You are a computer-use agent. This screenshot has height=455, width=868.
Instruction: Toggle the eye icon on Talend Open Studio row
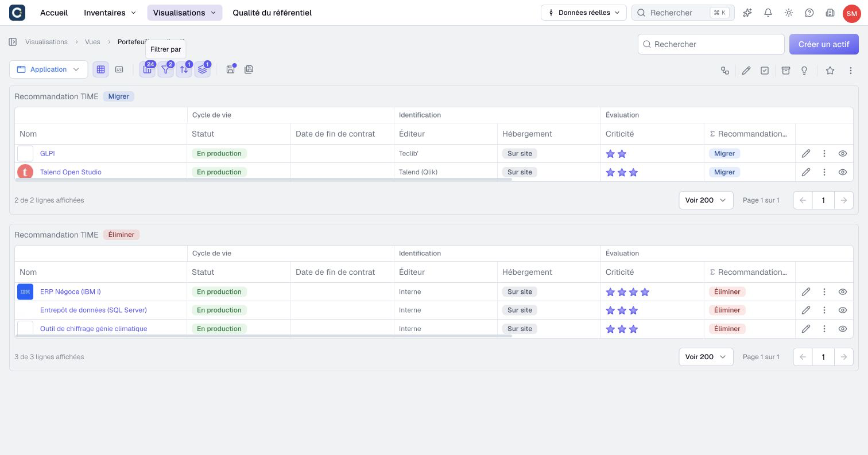(843, 172)
